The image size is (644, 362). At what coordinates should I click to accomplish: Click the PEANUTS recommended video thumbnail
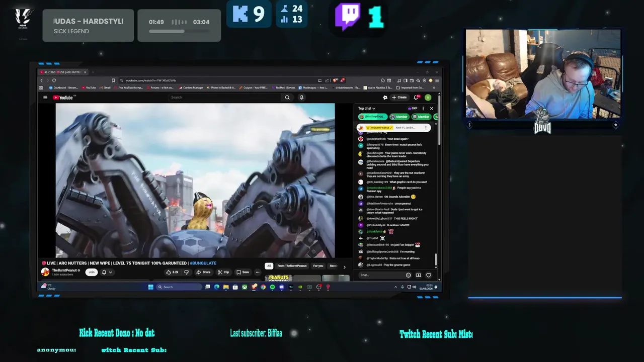coord(279,278)
